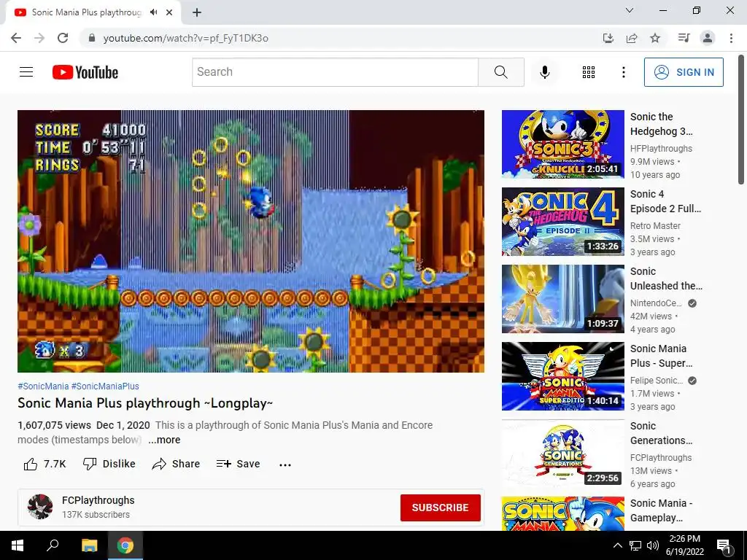This screenshot has height=560, width=747.
Task: Open Windows taskbar search
Action: coord(53,545)
